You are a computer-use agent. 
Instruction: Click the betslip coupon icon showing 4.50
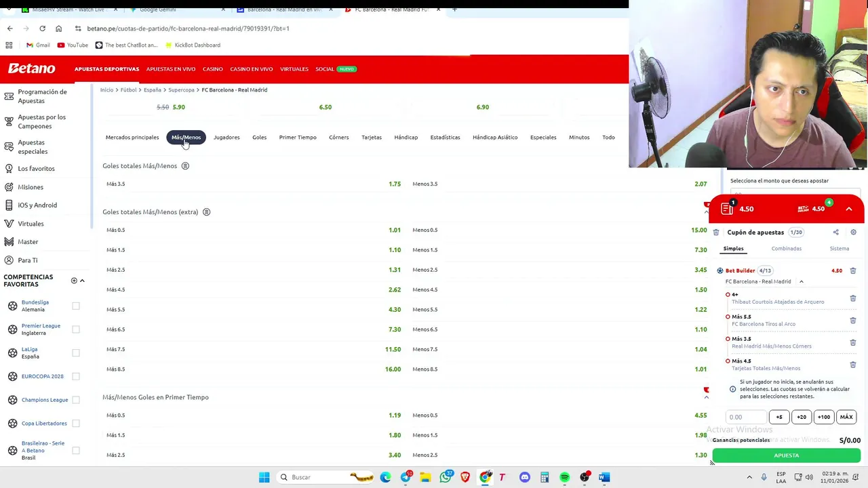coord(728,208)
